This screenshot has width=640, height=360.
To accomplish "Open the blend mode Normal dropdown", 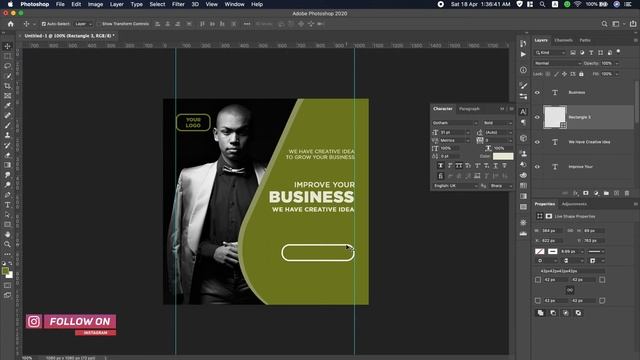I will click(x=557, y=63).
